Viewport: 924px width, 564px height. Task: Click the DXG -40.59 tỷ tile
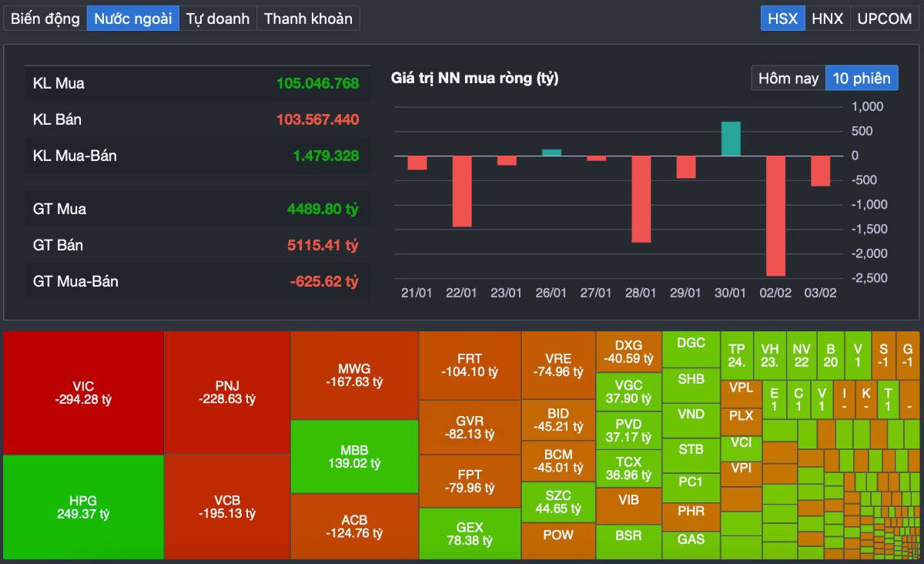628,352
